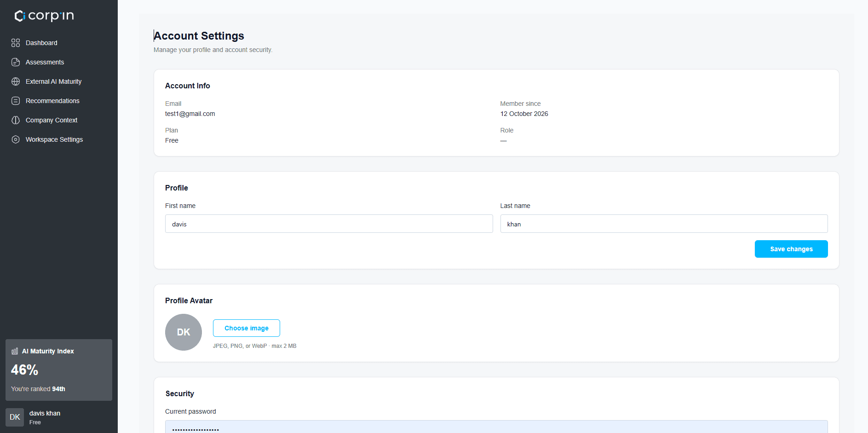Click the Company Context icon
This screenshot has height=433, width=868.
coord(16,120)
